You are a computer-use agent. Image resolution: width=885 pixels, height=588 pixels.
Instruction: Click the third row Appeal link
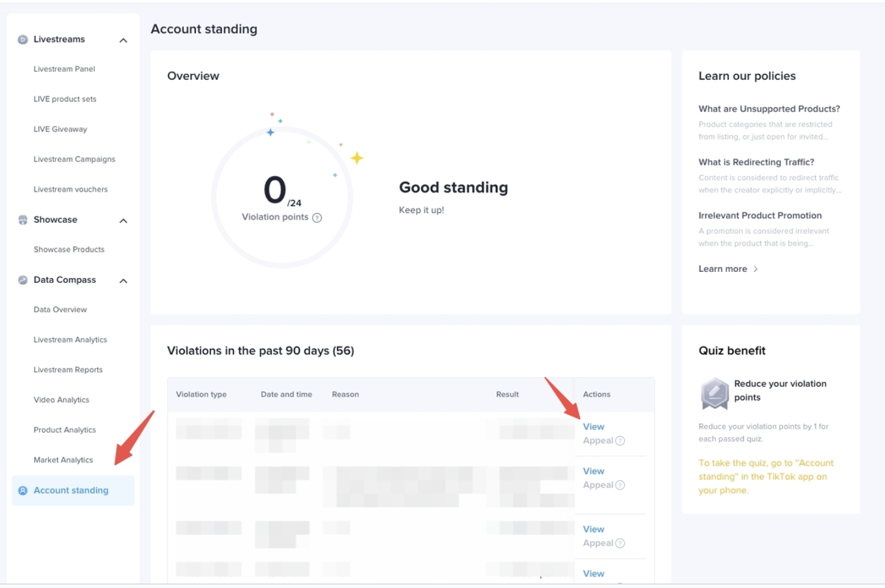[x=598, y=543]
